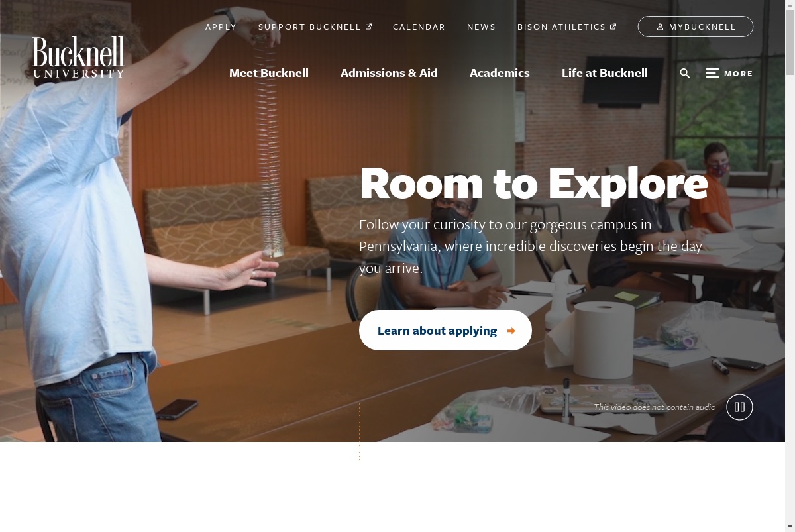The image size is (795, 532).
Task: Pause the hero background video
Action: pos(739,407)
